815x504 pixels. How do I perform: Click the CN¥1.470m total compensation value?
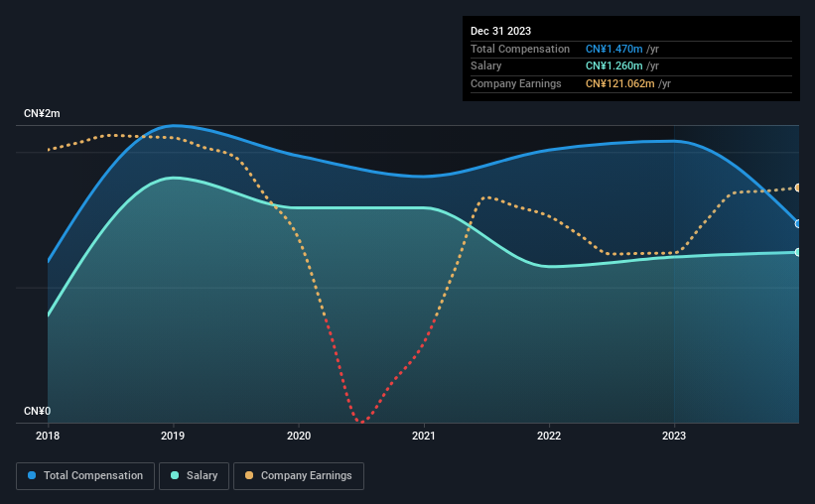[613, 49]
